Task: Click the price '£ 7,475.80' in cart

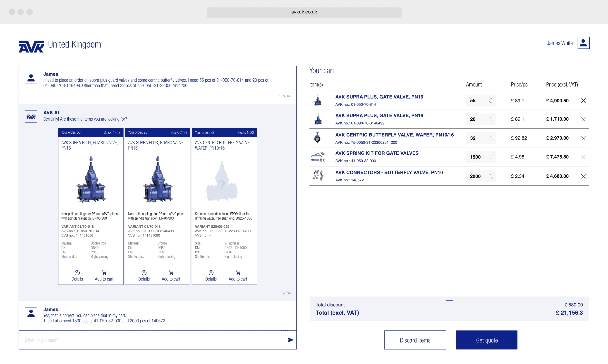Action: [557, 157]
